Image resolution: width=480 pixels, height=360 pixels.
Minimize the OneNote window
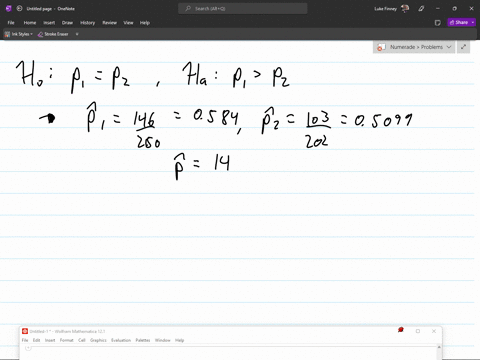point(438,9)
